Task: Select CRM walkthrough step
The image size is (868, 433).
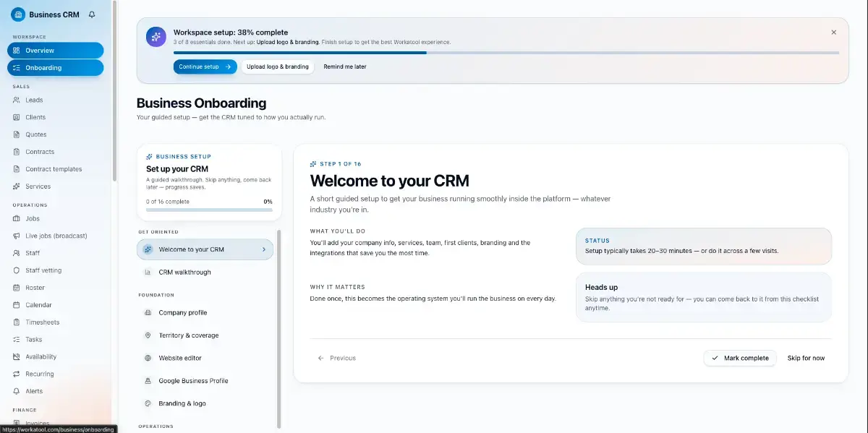Action: pyautogui.click(x=205, y=273)
